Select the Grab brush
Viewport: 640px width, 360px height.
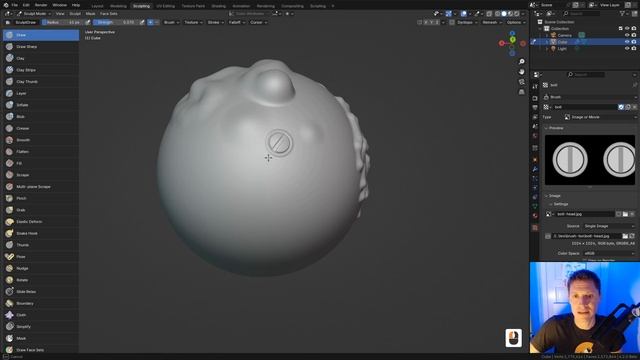tap(41, 210)
